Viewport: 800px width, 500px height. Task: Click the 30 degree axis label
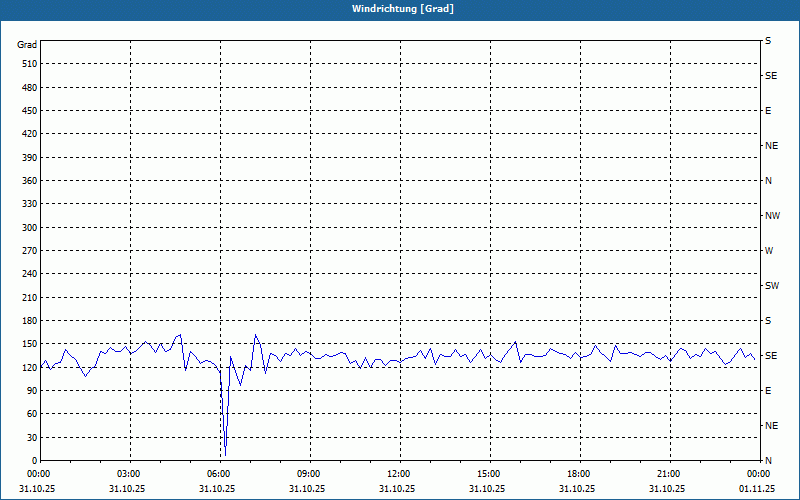(x=32, y=438)
